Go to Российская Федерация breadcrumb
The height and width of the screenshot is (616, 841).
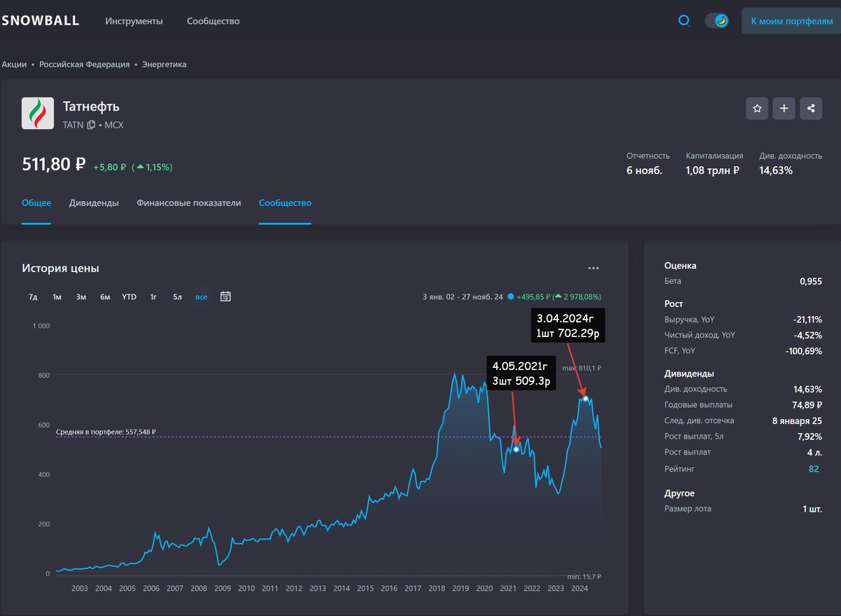[x=84, y=64]
